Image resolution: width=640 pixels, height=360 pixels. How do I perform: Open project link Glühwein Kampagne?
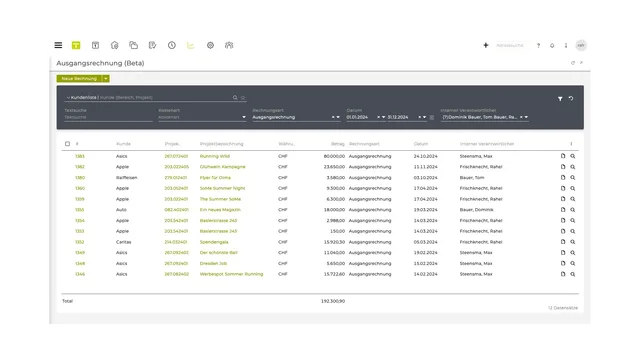tap(222, 167)
